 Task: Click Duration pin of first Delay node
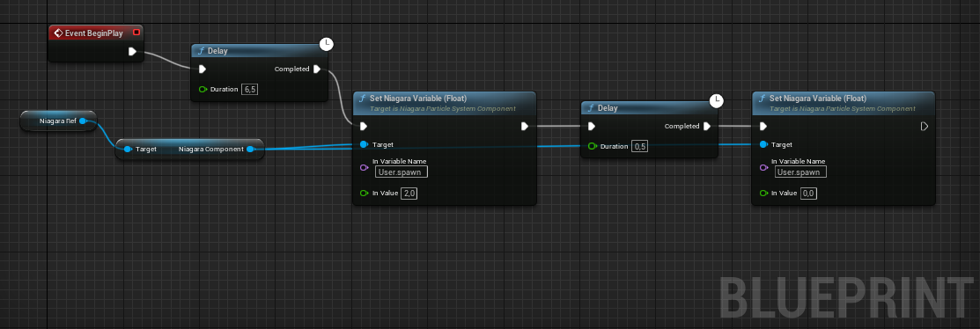[x=203, y=89]
